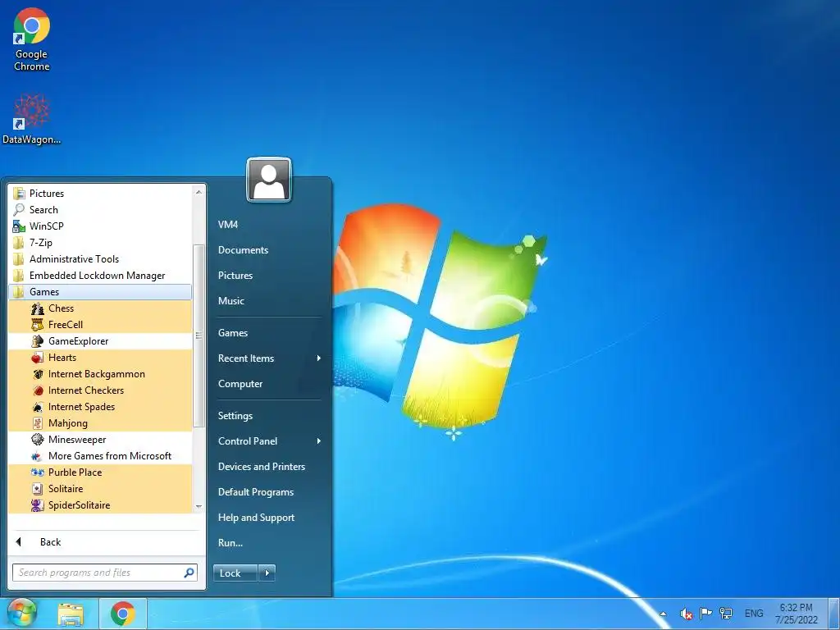Click the Lock button
The image size is (840, 630).
235,573
